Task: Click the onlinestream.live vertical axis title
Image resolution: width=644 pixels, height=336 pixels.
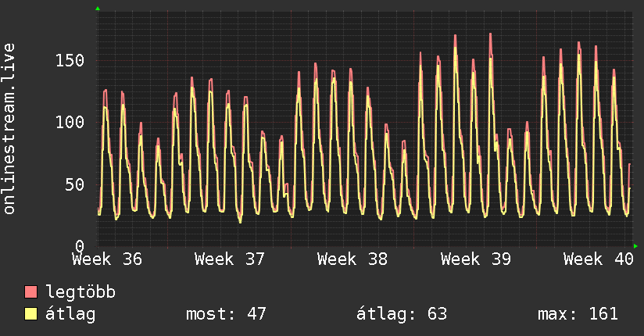Action: pos(9,129)
